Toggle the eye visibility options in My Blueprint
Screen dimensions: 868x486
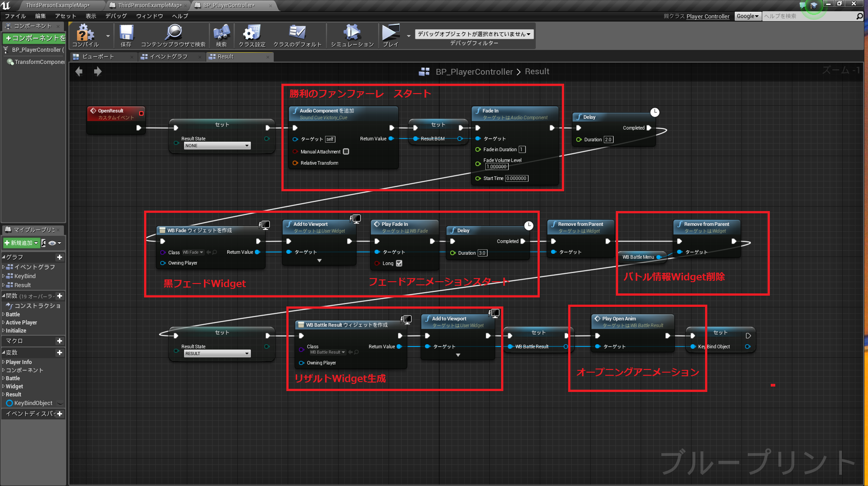coord(53,243)
